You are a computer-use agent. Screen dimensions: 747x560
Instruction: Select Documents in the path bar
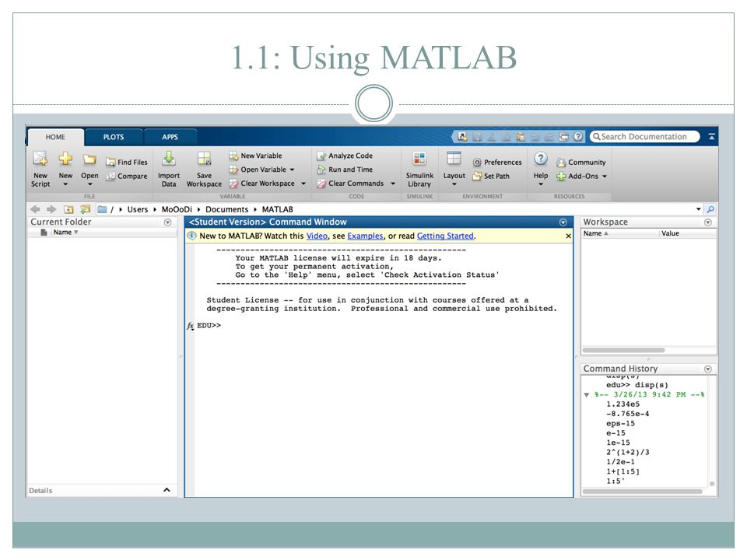click(x=226, y=209)
